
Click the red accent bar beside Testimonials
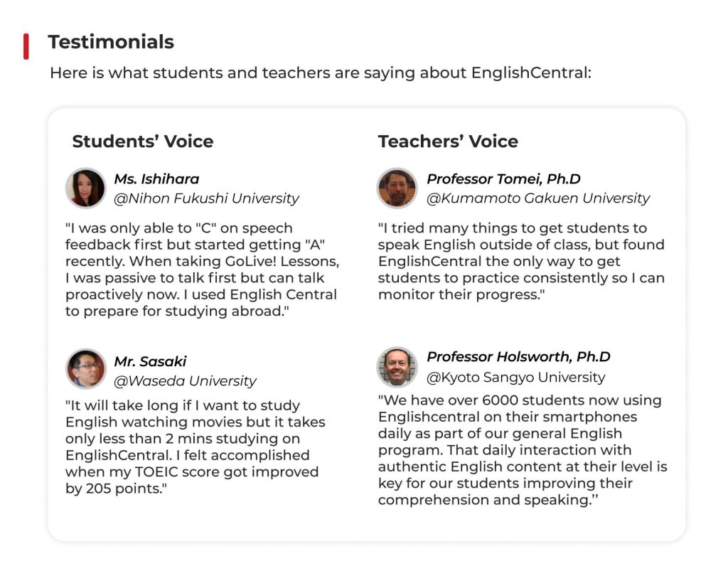(x=26, y=46)
